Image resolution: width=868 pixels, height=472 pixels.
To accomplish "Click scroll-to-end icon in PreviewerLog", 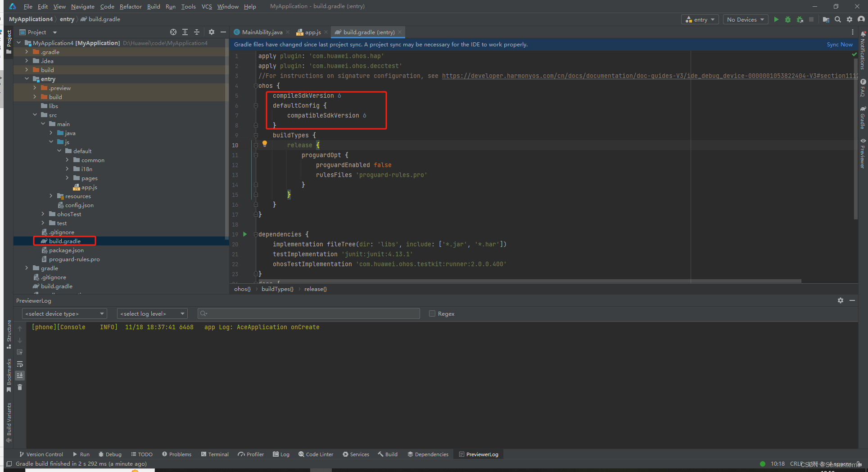I will point(20,376).
